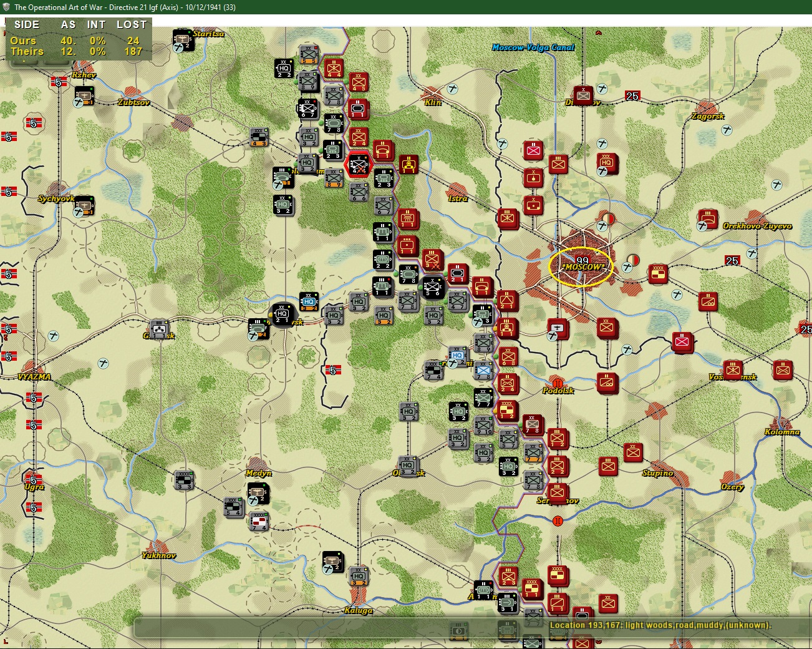This screenshot has width=812, height=649.
Task: Click the Ozery town label
Action: point(732,487)
